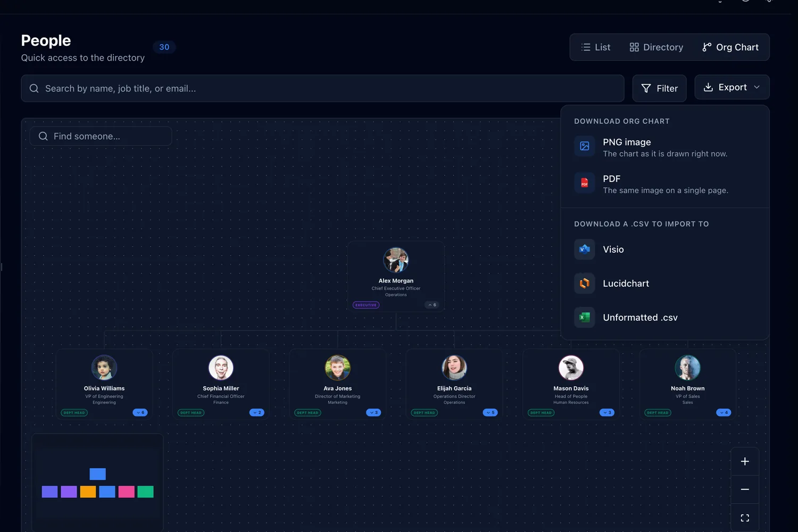Click the pink block in minimap
Image resolution: width=798 pixels, height=532 pixels.
tap(126, 492)
